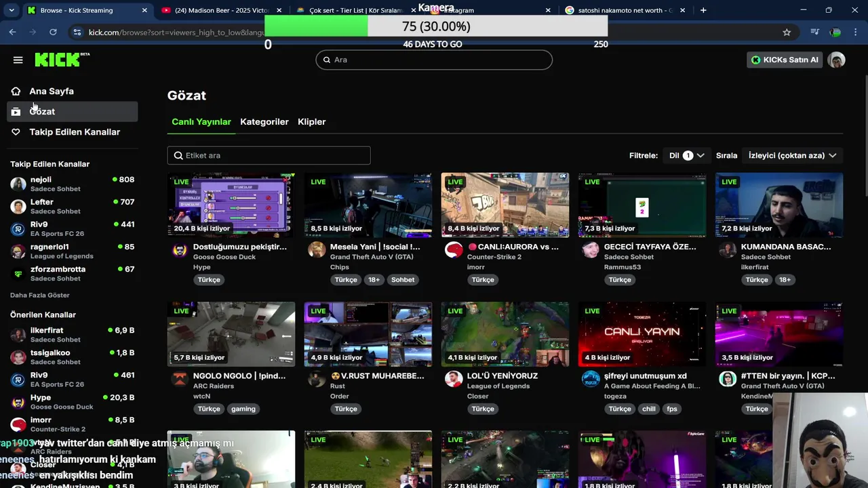Open Riv9 channel in followed channels list

point(73,228)
